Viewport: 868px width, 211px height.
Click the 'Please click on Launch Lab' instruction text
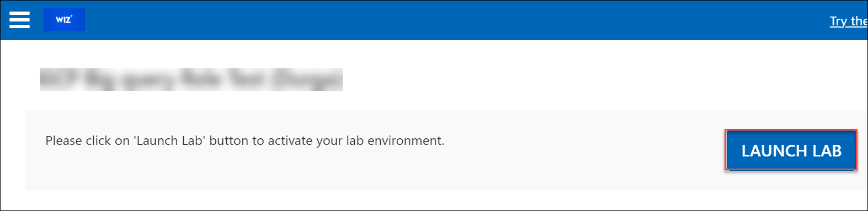coord(244,140)
